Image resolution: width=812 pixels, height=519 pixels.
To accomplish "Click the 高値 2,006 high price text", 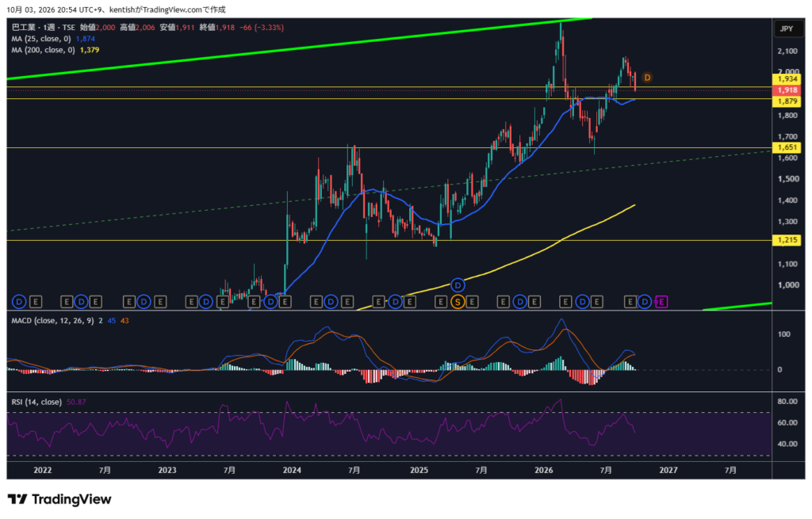I will pos(137,28).
